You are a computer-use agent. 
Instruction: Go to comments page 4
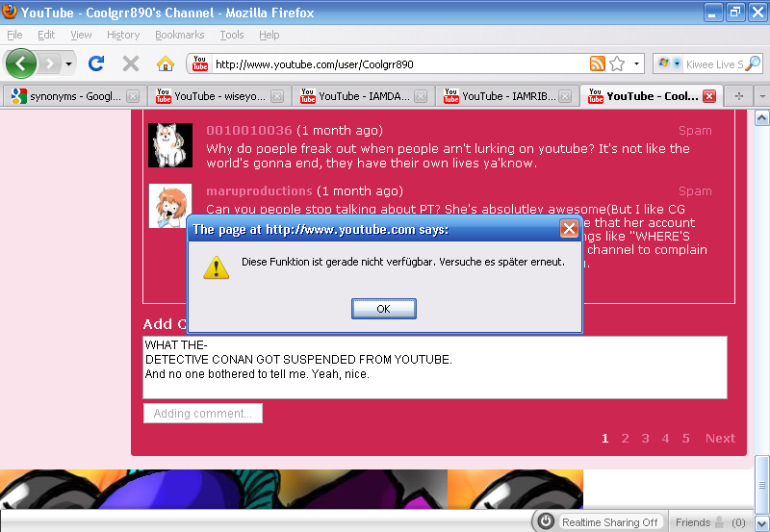pyautogui.click(x=665, y=439)
